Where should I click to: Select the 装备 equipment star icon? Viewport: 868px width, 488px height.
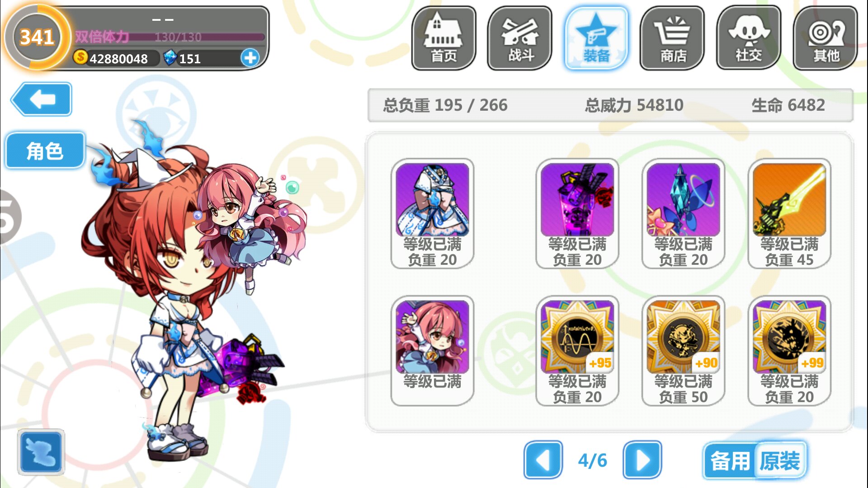[x=596, y=38]
